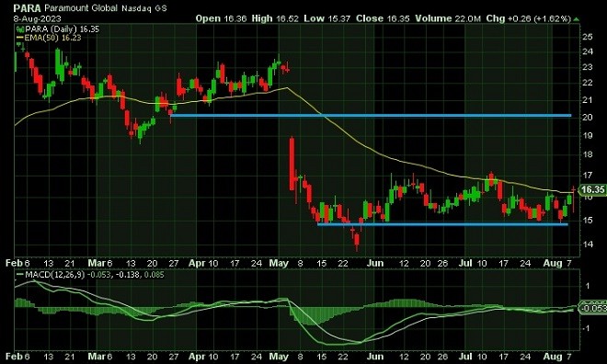Click the Aug 7 date under the MACD panel
607x364 pixels.
(557, 357)
